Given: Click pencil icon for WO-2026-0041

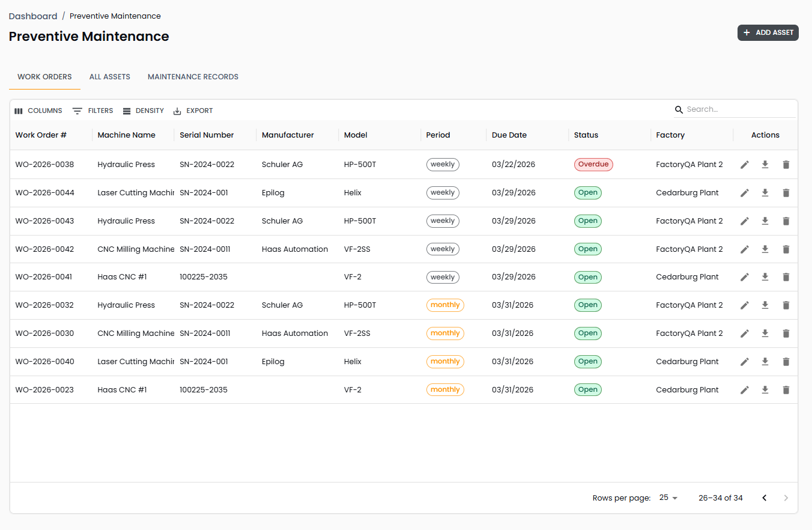Looking at the screenshot, I should click(x=745, y=277).
